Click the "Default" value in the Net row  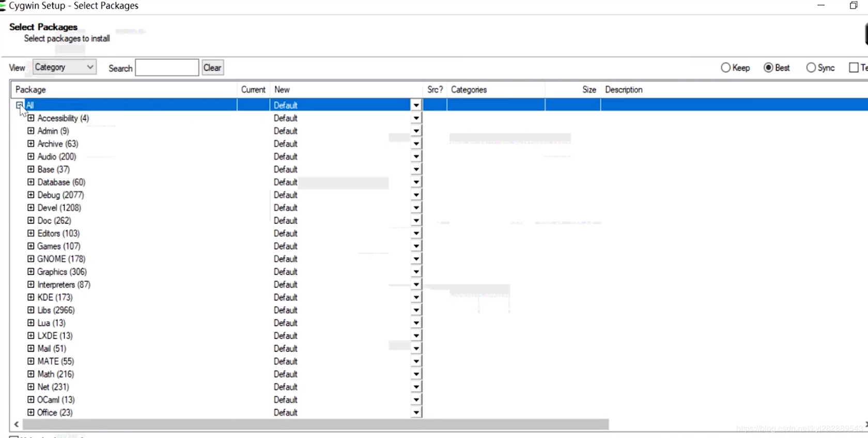pos(286,387)
